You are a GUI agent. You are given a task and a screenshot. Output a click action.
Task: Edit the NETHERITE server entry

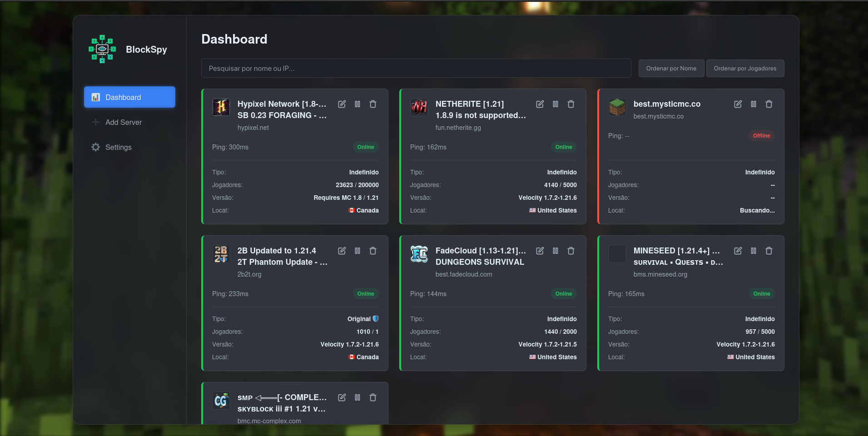tap(540, 104)
